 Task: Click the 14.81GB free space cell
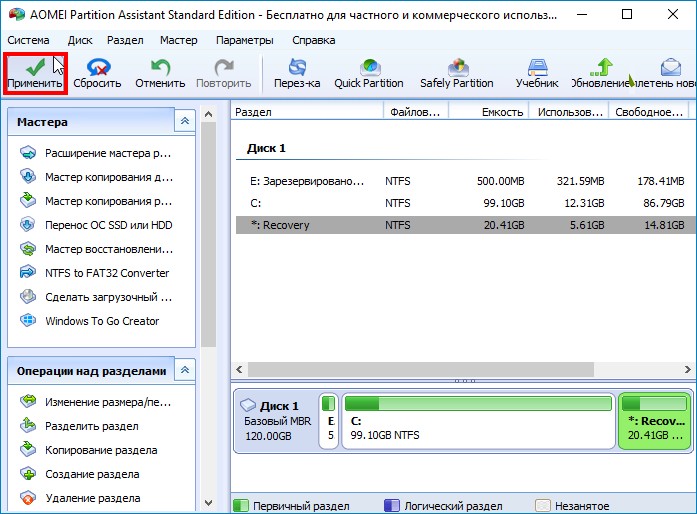664,225
